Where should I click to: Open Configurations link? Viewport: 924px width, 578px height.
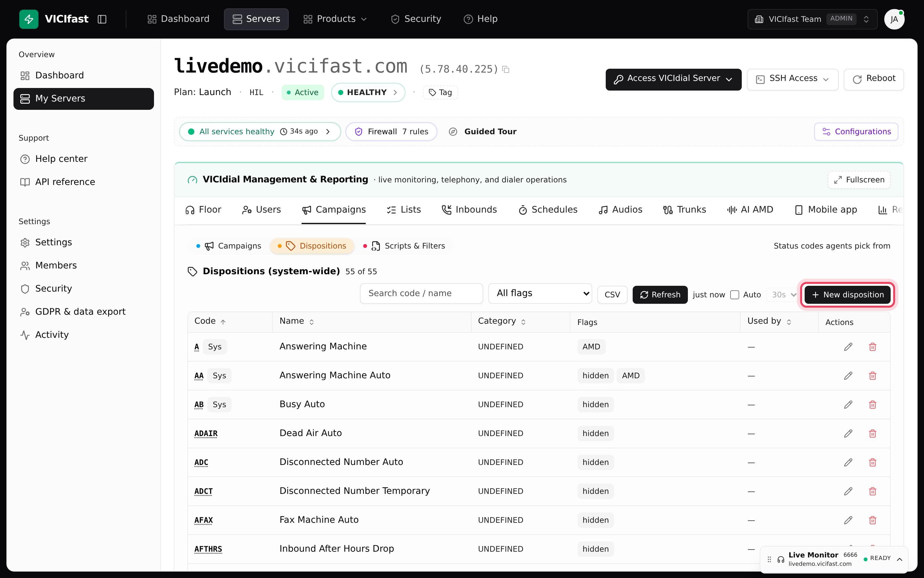[856, 132]
